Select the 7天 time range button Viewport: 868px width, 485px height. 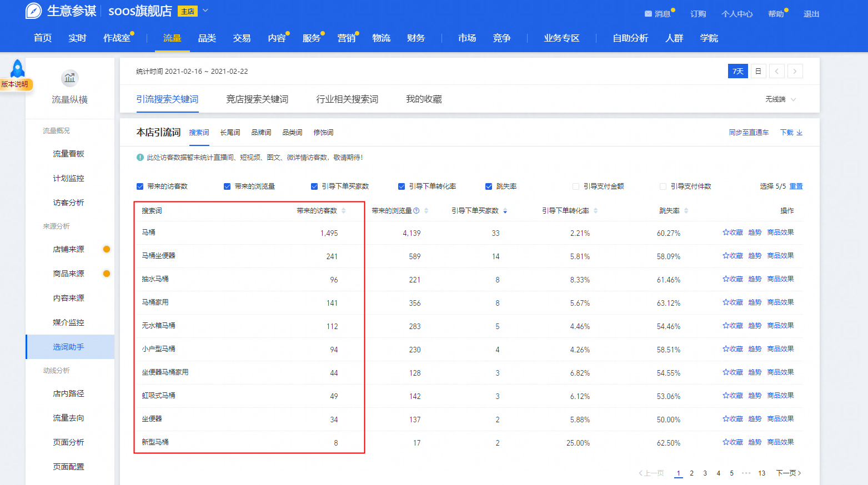[x=738, y=71]
